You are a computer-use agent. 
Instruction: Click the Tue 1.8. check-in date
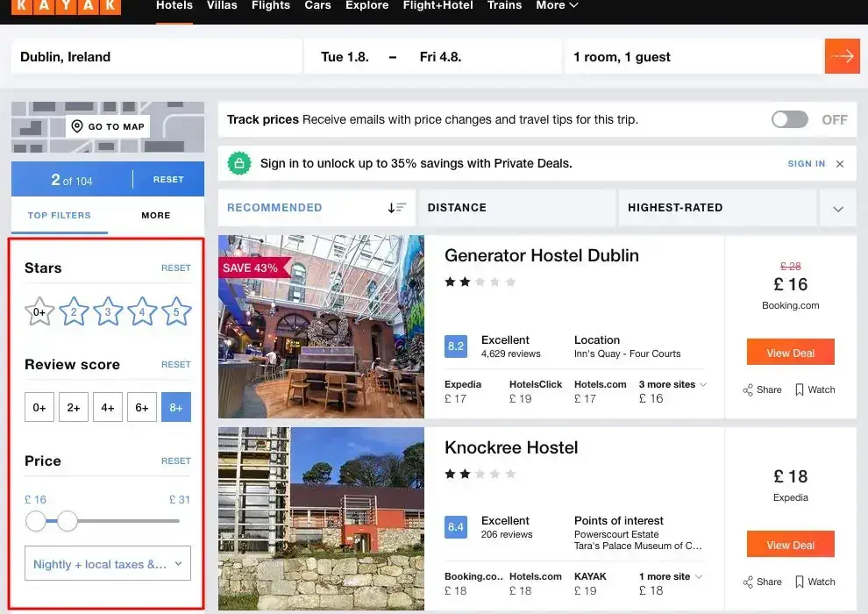coord(345,57)
